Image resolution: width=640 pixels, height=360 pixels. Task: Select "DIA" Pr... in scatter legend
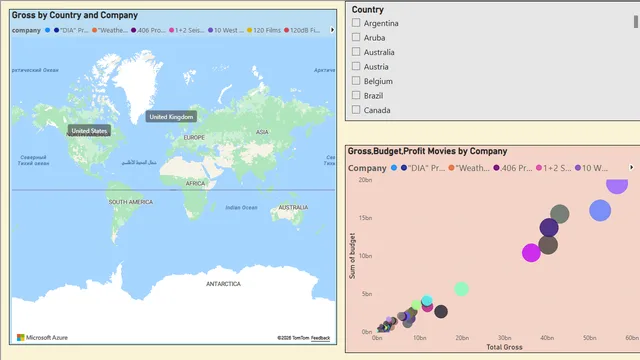coord(423,168)
